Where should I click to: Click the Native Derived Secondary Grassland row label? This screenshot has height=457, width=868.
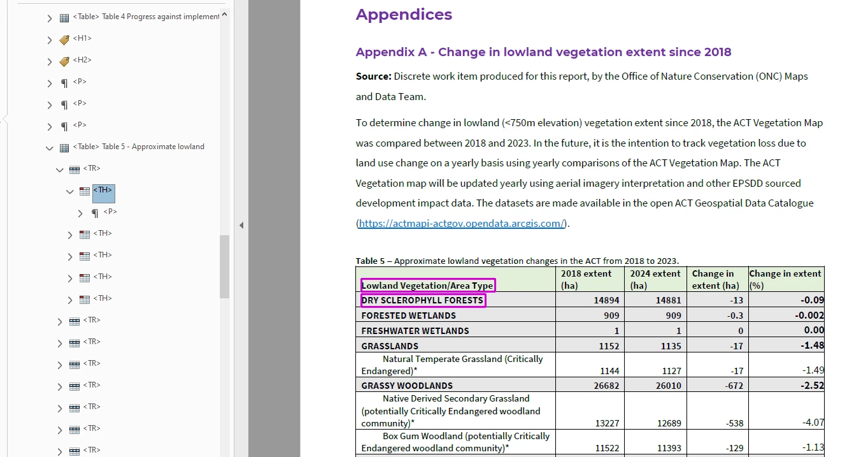click(x=451, y=411)
